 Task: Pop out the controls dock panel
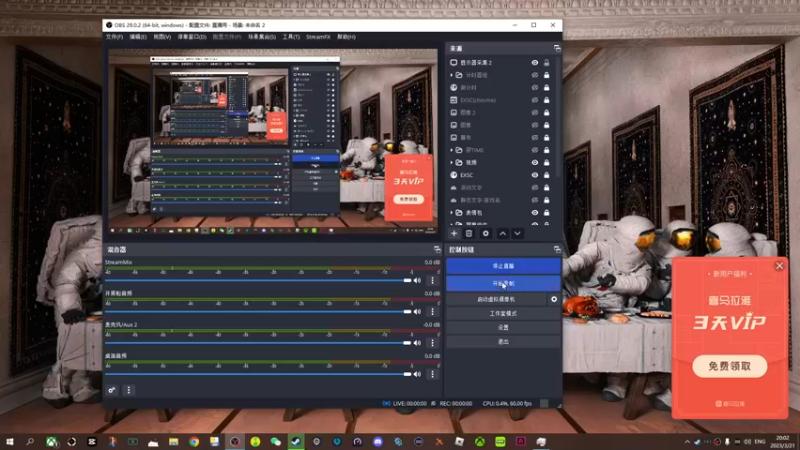click(x=557, y=249)
